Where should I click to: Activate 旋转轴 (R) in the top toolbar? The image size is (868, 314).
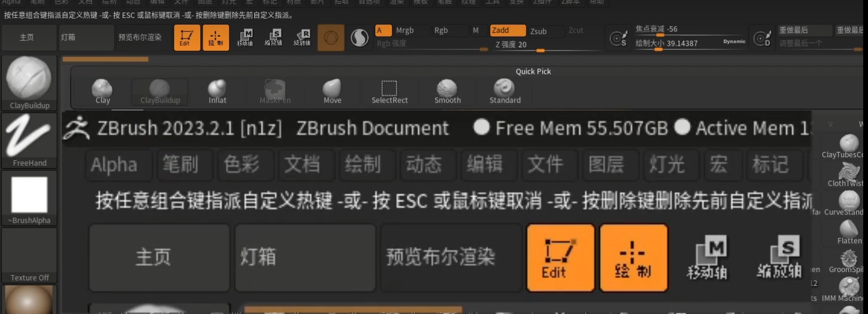coord(302,38)
